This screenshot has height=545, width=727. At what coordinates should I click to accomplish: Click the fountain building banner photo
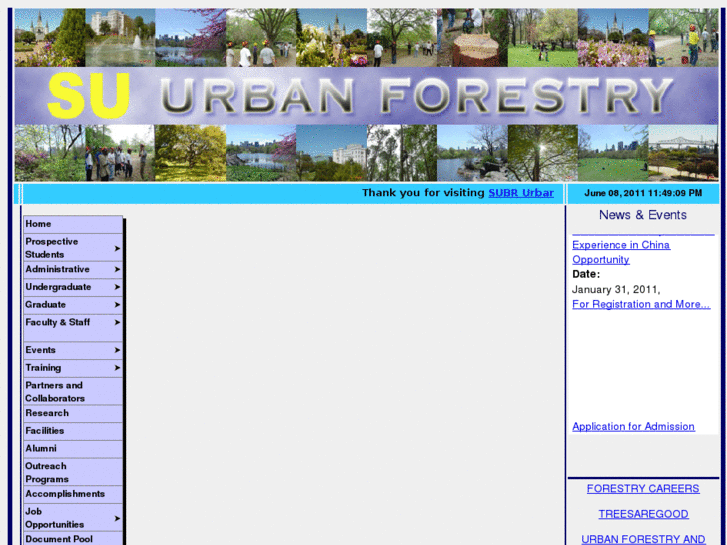click(x=120, y=38)
